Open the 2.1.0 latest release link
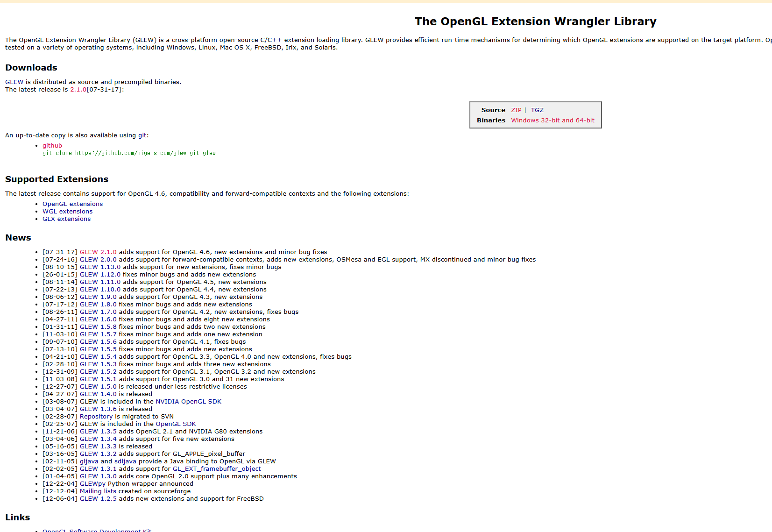 click(78, 90)
